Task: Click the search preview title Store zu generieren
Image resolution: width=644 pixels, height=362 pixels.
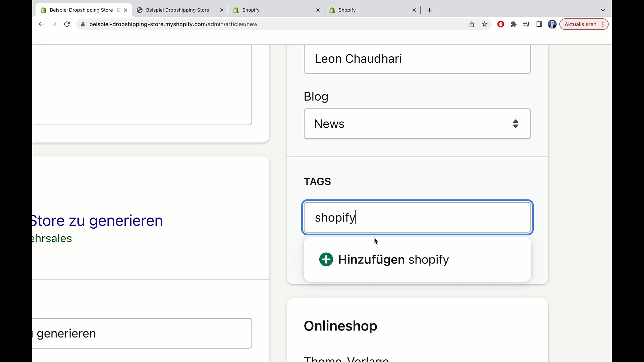Action: pos(97,221)
